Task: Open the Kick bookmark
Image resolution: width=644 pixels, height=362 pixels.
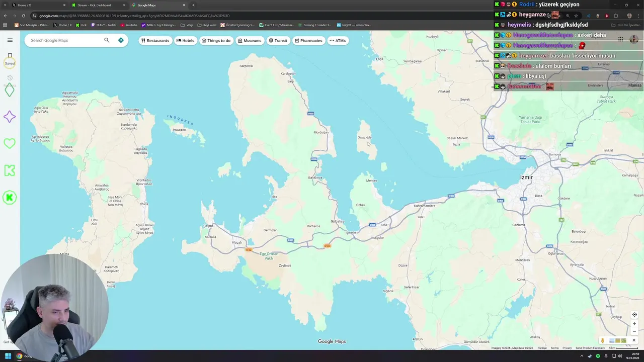Action: point(81,25)
